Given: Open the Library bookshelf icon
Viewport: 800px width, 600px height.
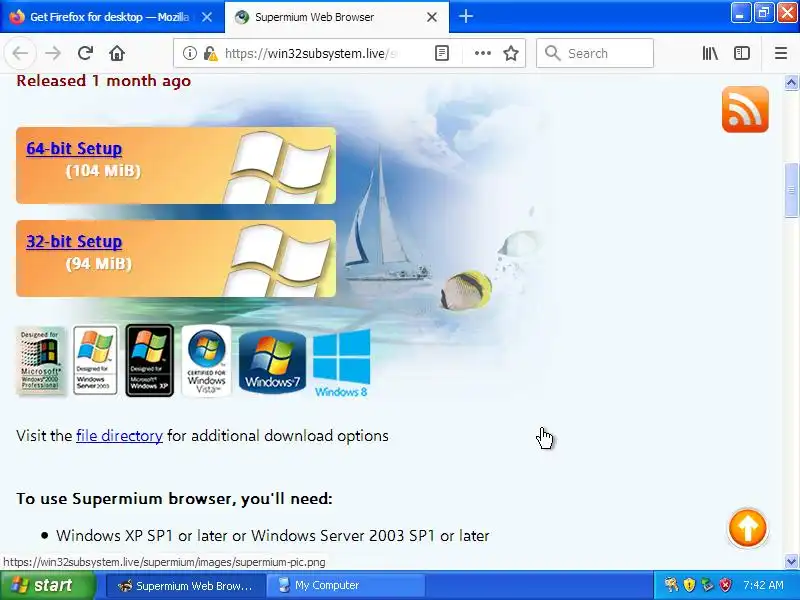Looking at the screenshot, I should click(710, 53).
